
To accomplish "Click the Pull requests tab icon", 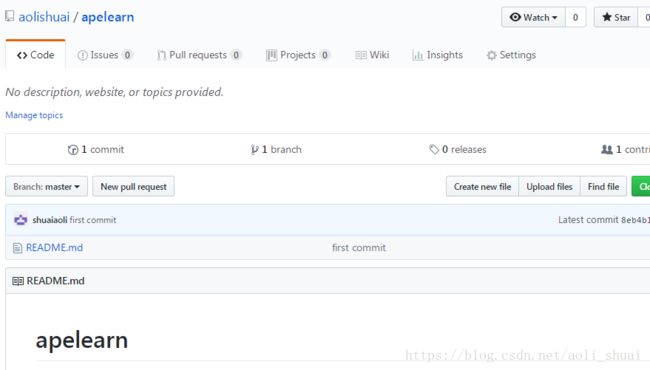I will 162,55.
